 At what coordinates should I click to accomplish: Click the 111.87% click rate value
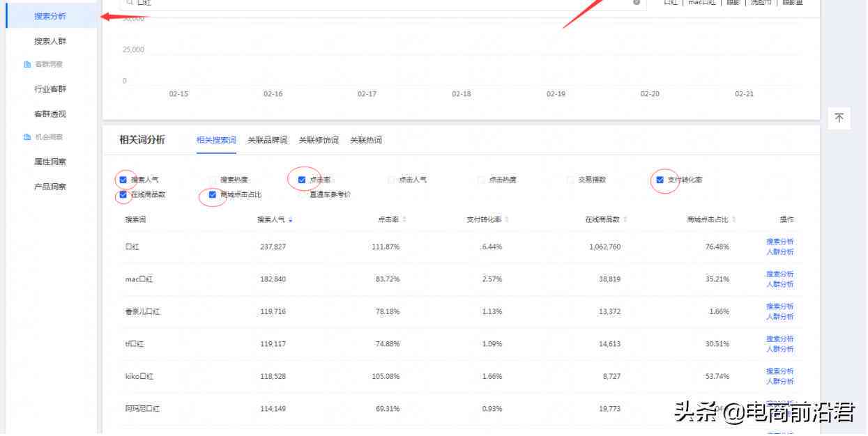click(x=386, y=247)
